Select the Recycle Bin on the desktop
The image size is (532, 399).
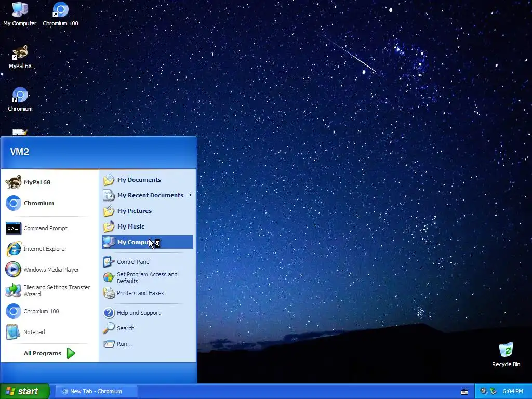(506, 355)
